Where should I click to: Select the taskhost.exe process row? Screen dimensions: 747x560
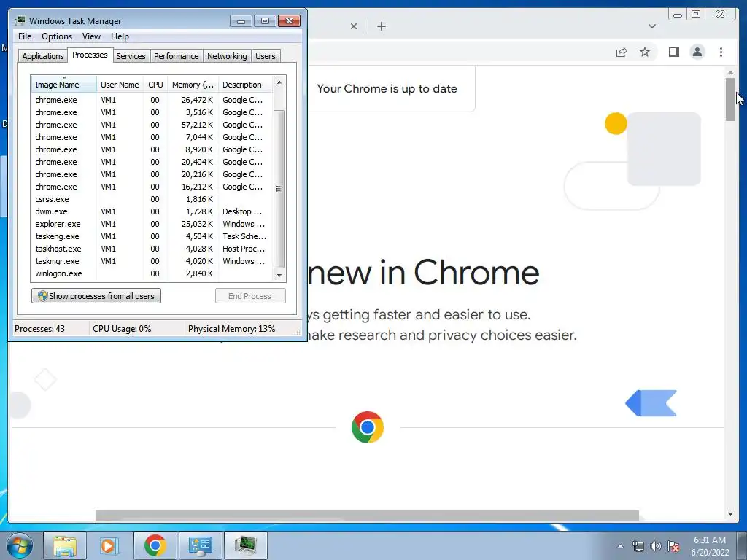pos(152,249)
